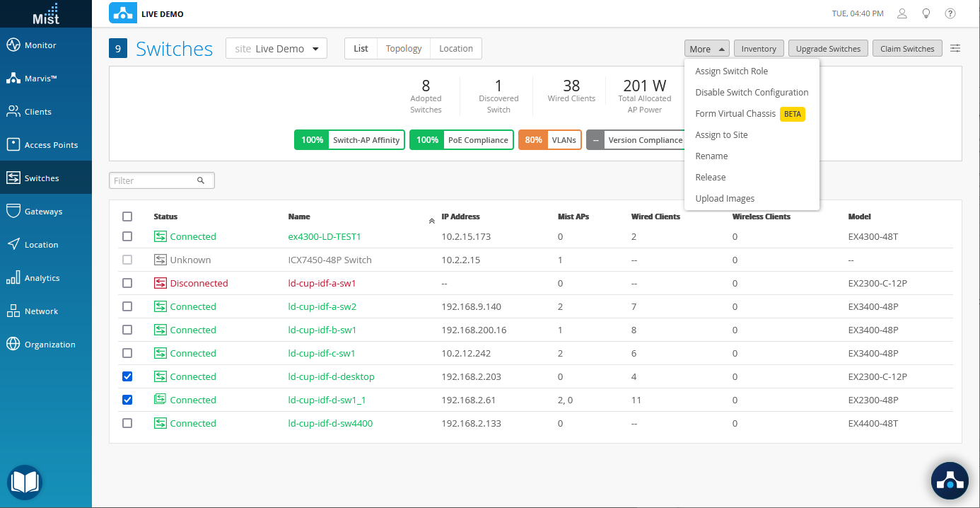Open the documentation book icon
Image resolution: width=980 pixels, height=508 pixels.
click(x=25, y=483)
